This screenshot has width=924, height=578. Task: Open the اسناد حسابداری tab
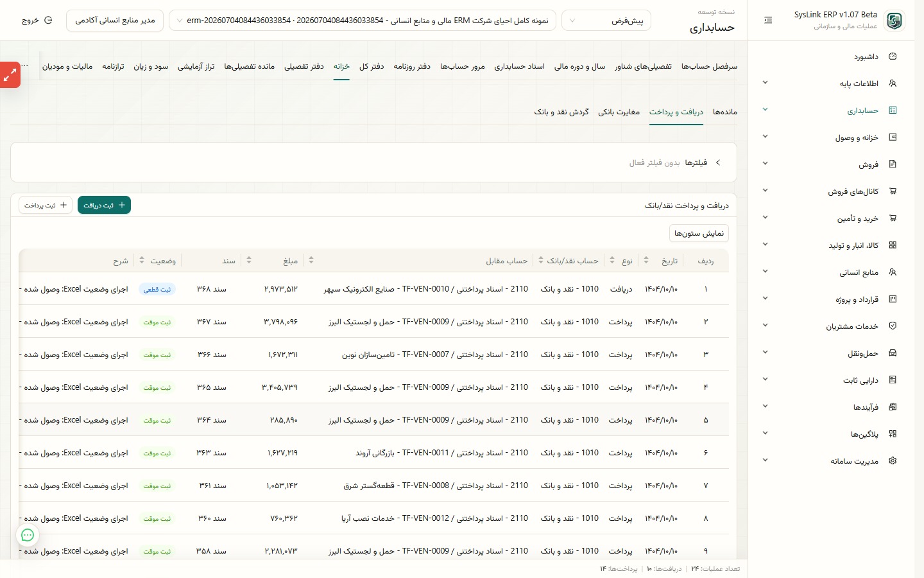point(519,66)
